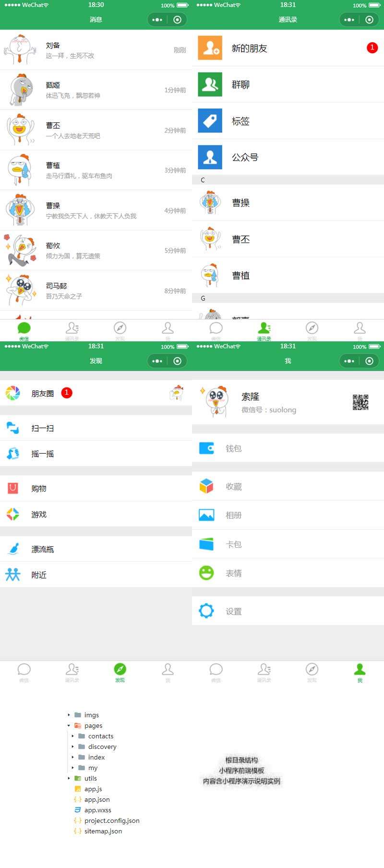Tap 索隆's profile avatar
The image size is (384, 868).
[216, 401]
